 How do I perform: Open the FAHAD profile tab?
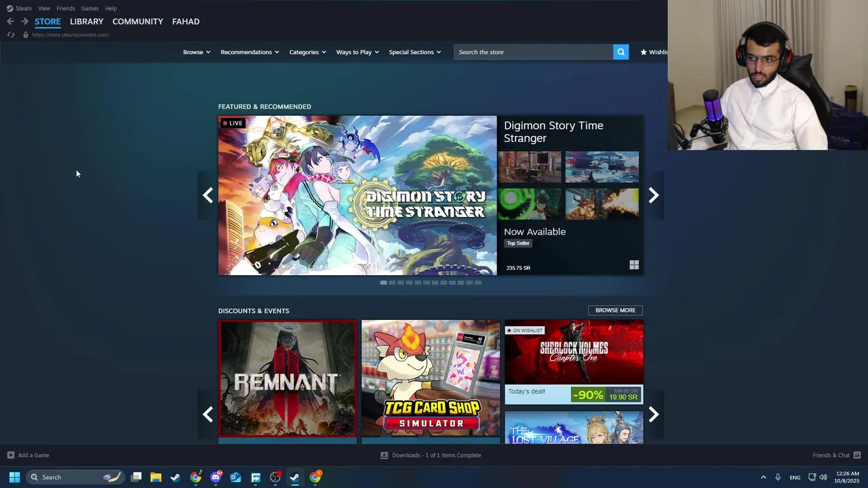(186, 22)
